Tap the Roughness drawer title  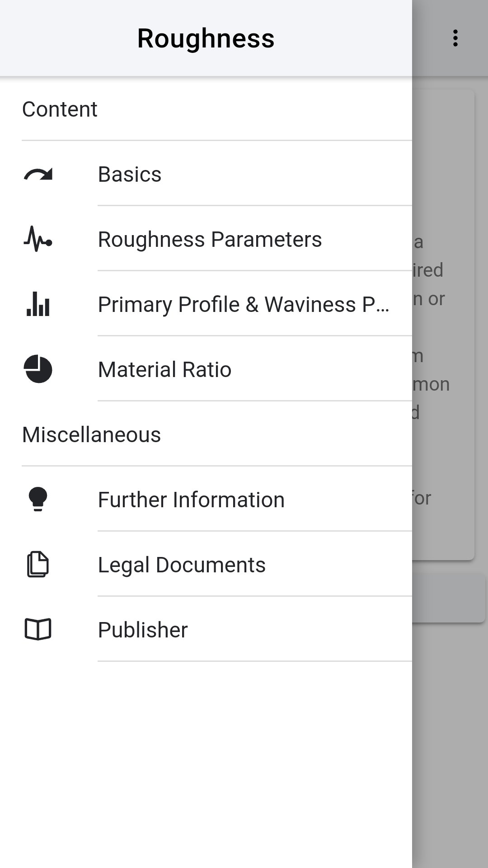[206, 38]
